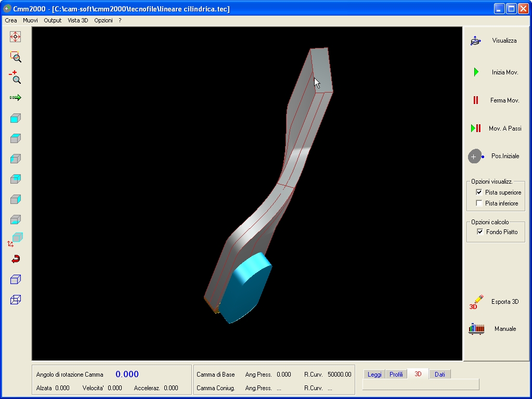
Task: Select isometric view cube with axes icon
Action: (15, 239)
